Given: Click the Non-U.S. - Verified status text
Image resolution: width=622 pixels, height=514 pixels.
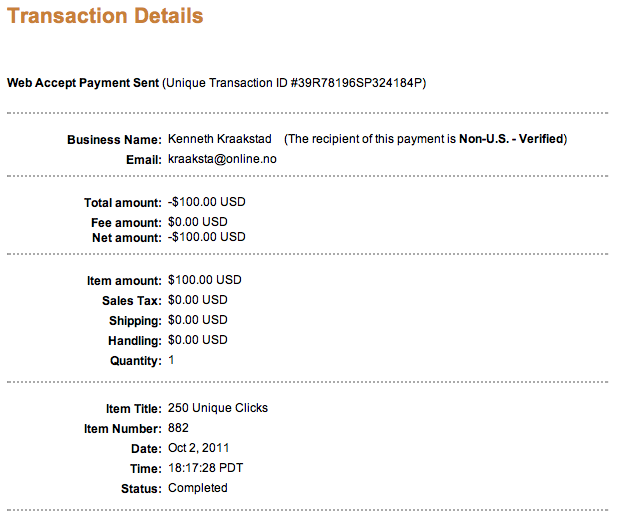Looking at the screenshot, I should pos(512,139).
